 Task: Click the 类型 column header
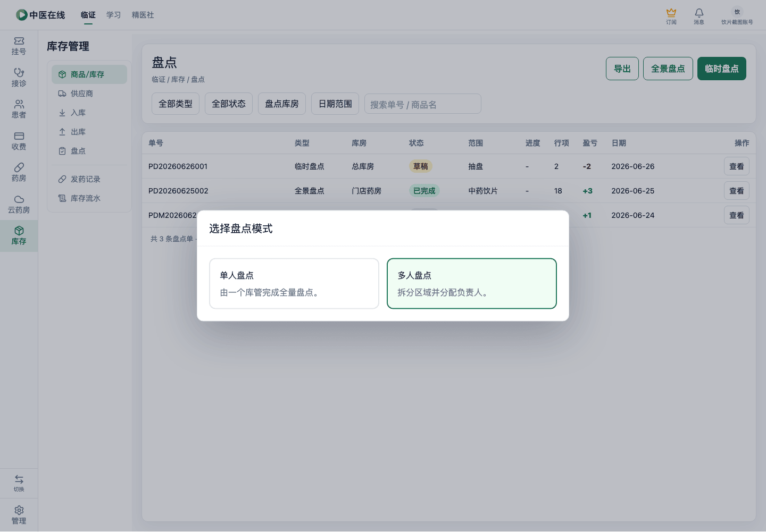[302, 143]
